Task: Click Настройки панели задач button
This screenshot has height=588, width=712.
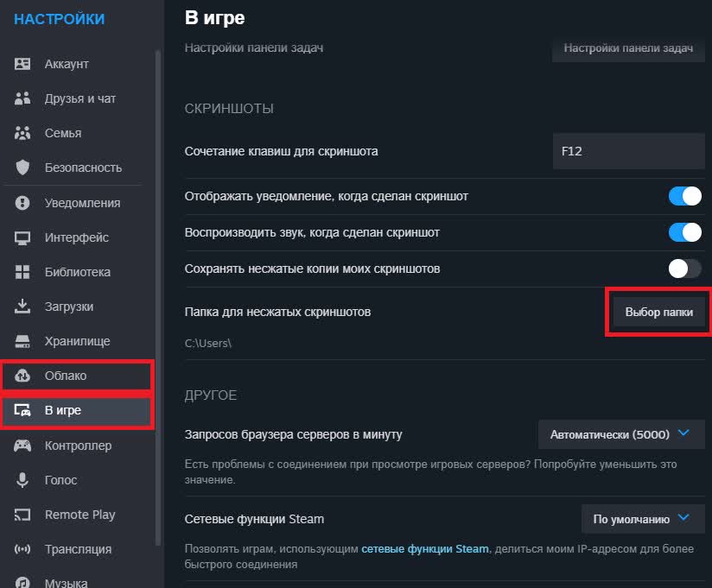Action: pos(628,48)
